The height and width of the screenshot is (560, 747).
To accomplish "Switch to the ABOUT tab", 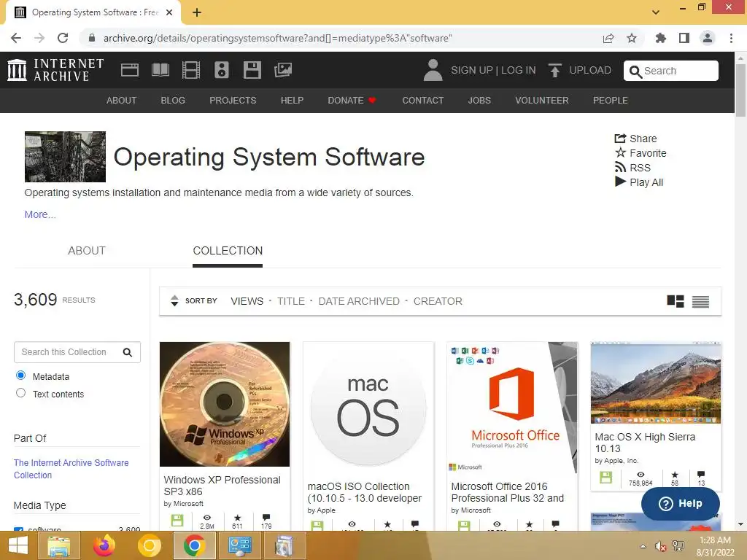I will click(87, 251).
